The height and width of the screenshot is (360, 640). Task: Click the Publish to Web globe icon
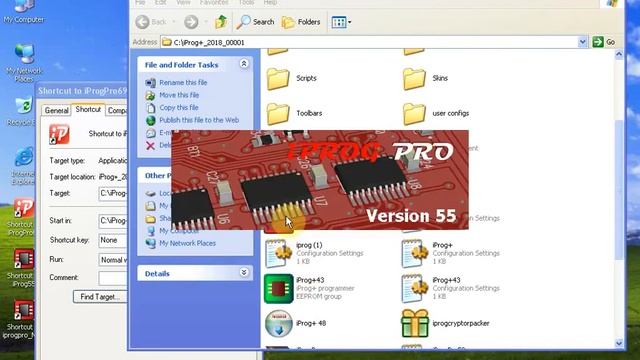(x=151, y=120)
